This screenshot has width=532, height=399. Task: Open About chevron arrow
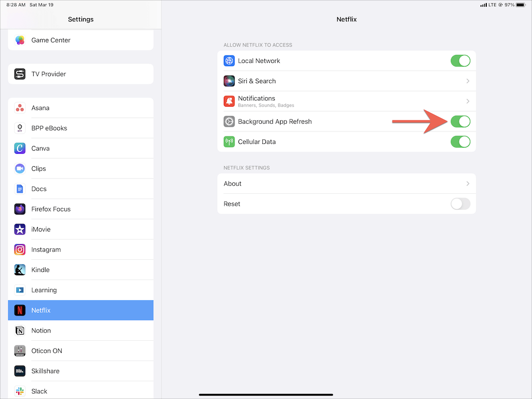click(x=468, y=183)
